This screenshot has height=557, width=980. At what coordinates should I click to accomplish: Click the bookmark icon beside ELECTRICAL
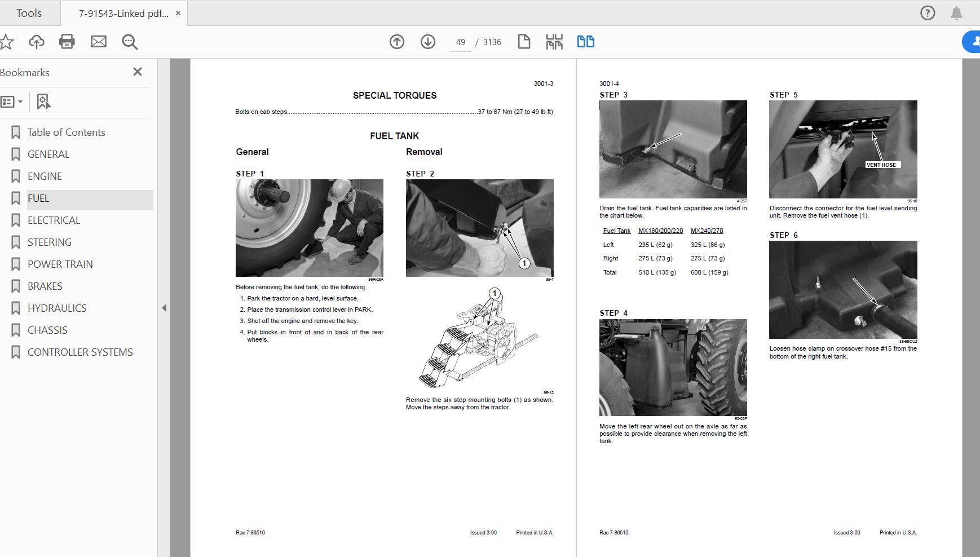16,220
